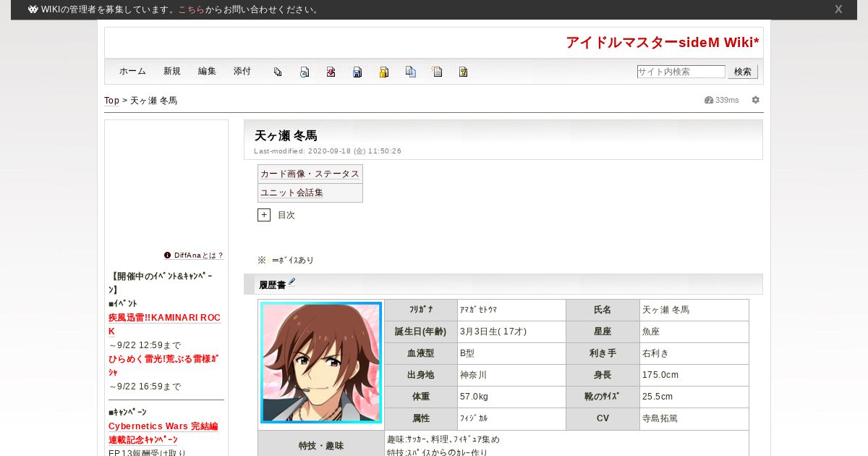Click the blue copy pages icon
868x456 pixels.
click(411, 72)
